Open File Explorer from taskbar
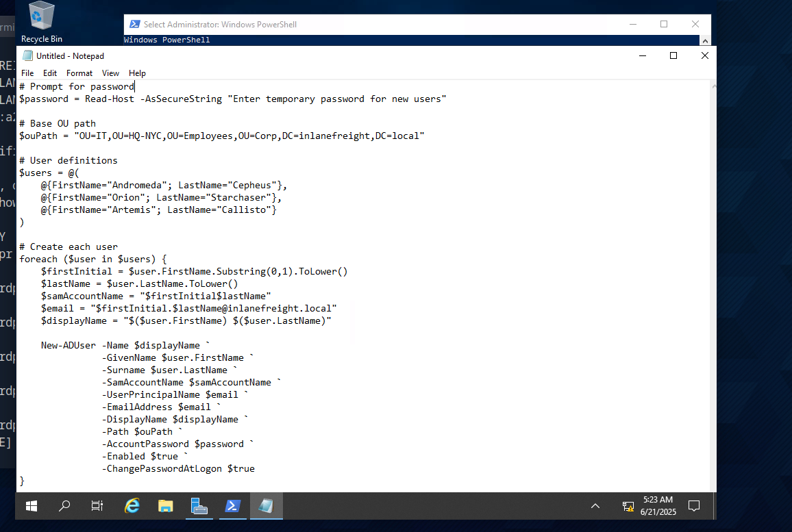The image size is (792, 532). 166,506
